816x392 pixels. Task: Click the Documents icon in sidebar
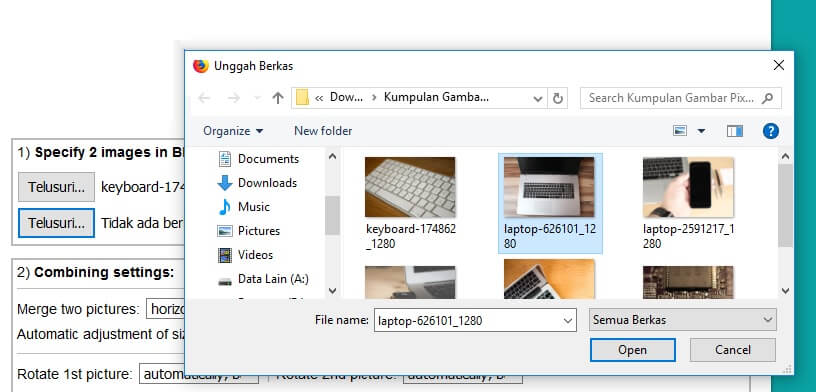click(225, 159)
